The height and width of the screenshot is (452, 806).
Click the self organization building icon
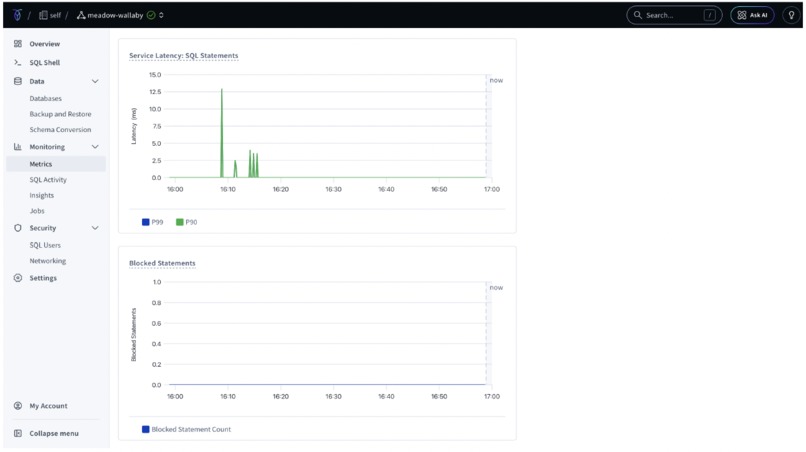pyautogui.click(x=43, y=15)
